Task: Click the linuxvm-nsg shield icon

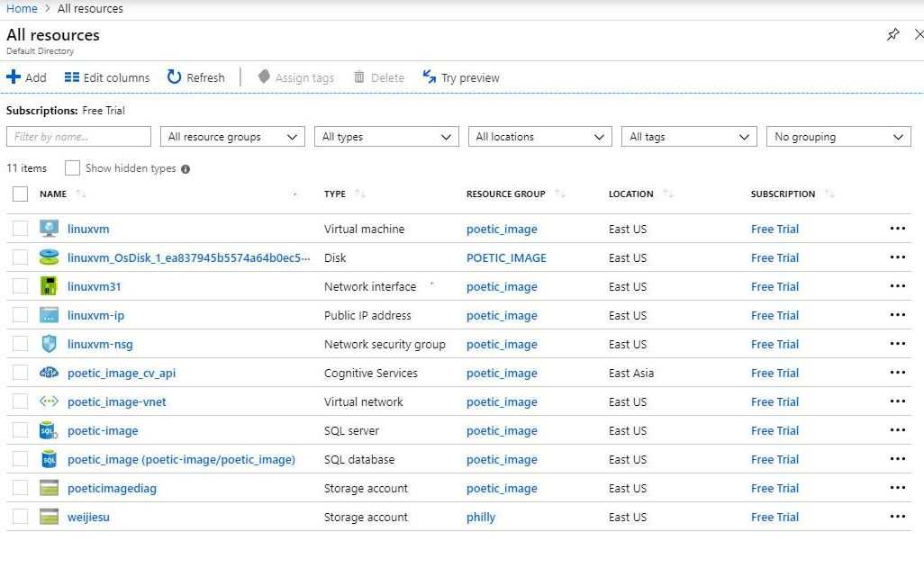Action: (x=49, y=344)
